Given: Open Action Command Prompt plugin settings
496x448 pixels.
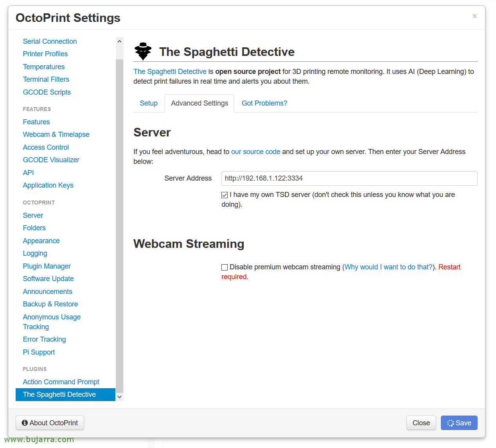Looking at the screenshot, I should tap(61, 382).
